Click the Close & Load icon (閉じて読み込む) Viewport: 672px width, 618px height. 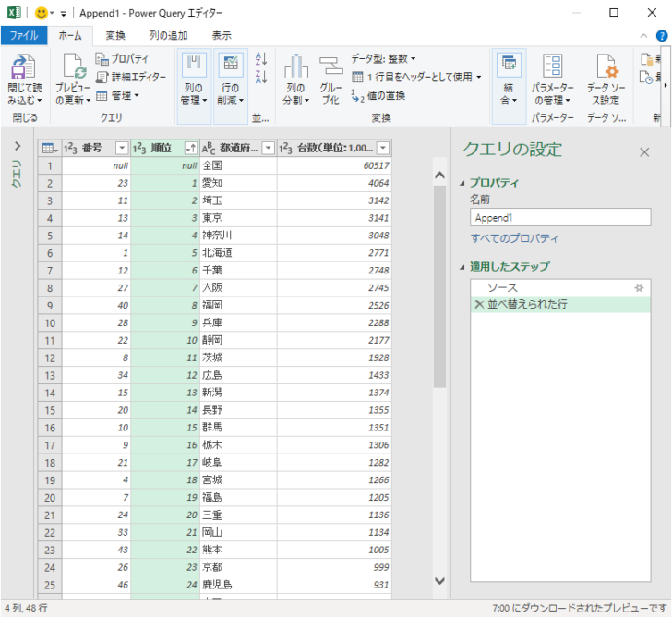25,67
